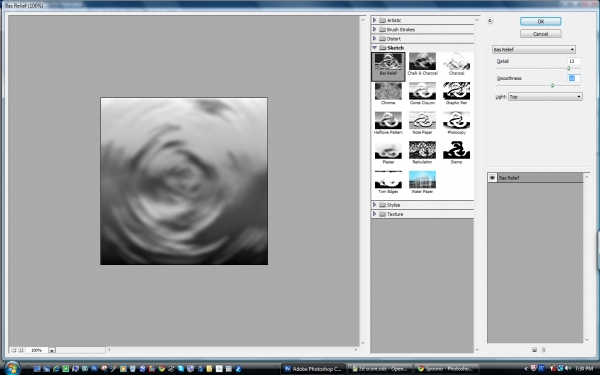Screen dimensions: 600x375
Task: Open the Bas Relief filter name dropdown
Action: tap(533, 49)
